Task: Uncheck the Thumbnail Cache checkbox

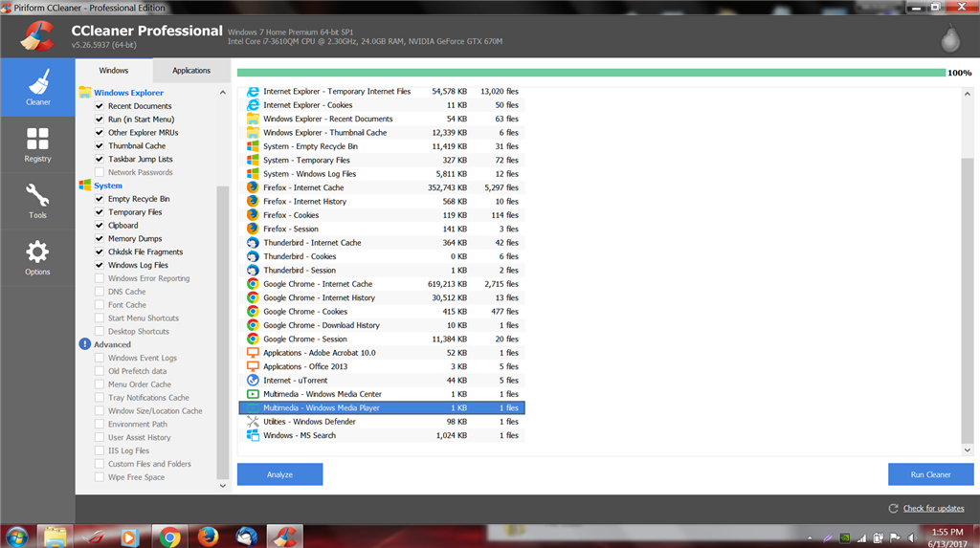Action: click(100, 145)
